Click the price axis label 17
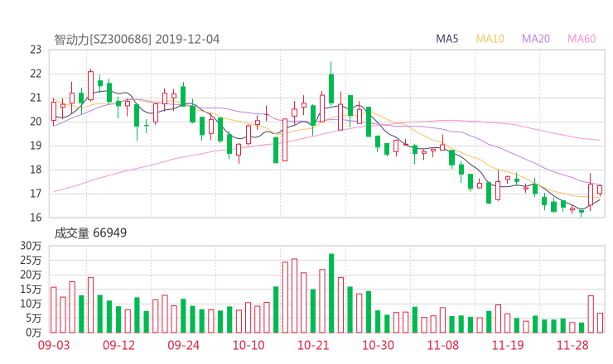This screenshot has width=613, height=364. coord(36,194)
